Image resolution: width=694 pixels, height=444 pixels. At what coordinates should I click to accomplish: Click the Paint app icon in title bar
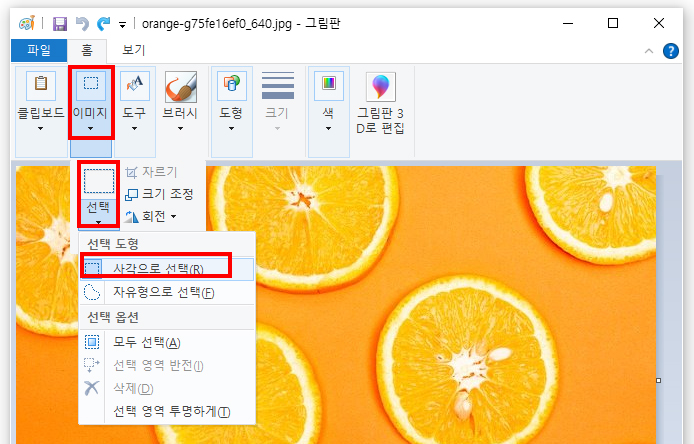(x=27, y=23)
